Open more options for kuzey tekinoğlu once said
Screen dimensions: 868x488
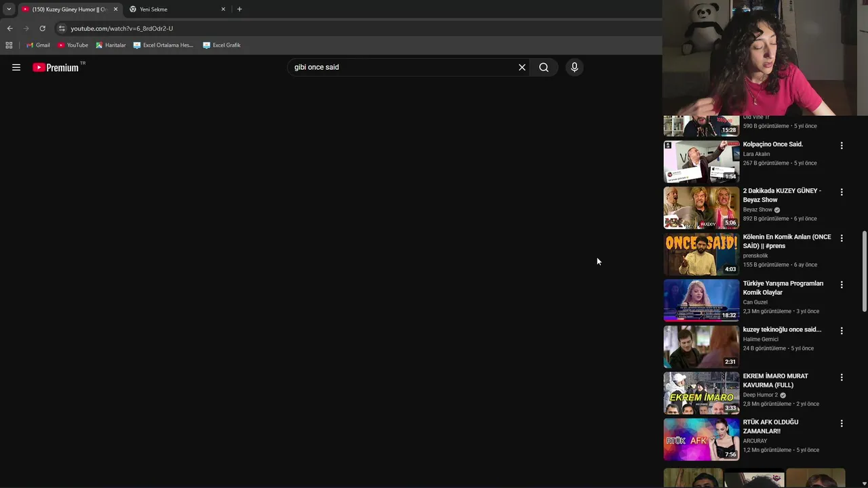pyautogui.click(x=842, y=331)
